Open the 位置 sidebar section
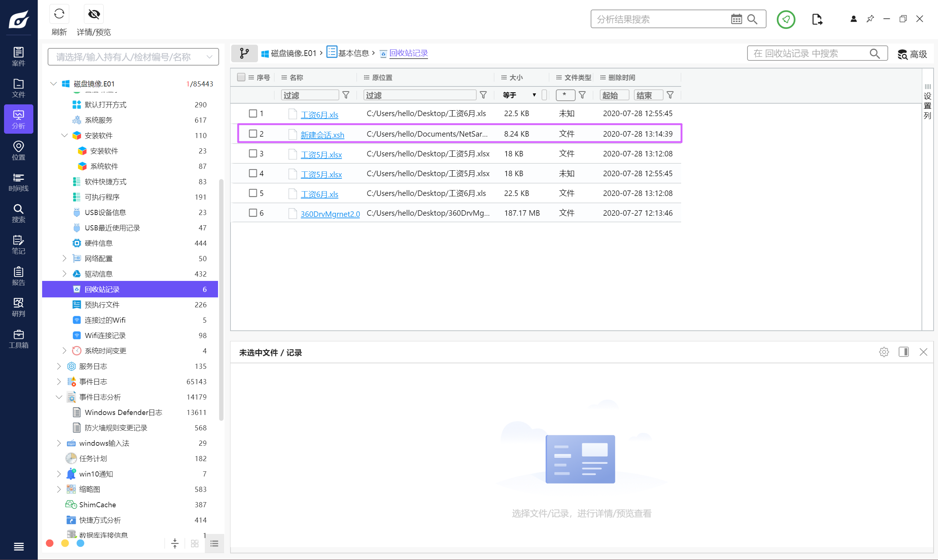938x560 pixels. coord(18,151)
